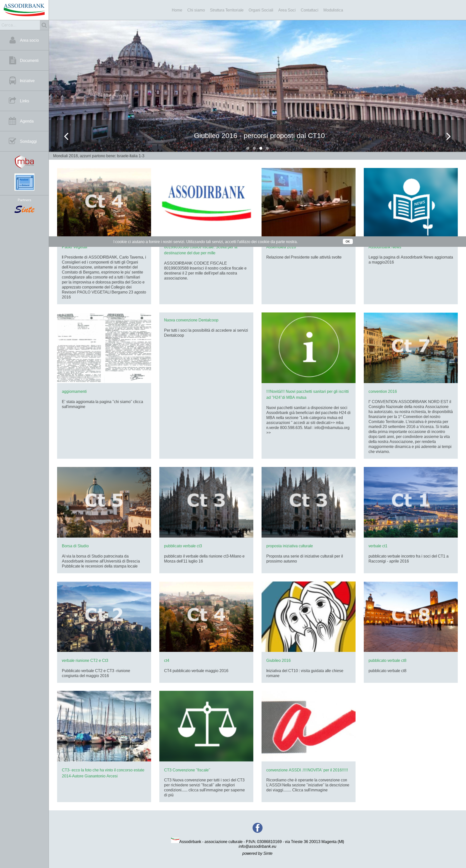Open the Ct 7 Venice thumbnail

(x=410, y=348)
